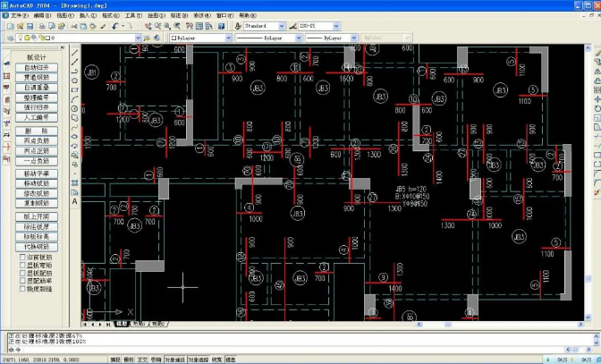The height and width of the screenshot is (364, 601).
Task: Toggle 捕捉 (snap) in the status bar
Action: (115, 360)
